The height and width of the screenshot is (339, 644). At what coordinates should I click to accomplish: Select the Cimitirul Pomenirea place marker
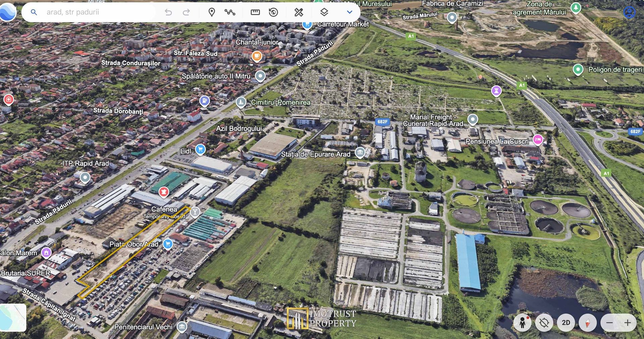pyautogui.click(x=241, y=102)
